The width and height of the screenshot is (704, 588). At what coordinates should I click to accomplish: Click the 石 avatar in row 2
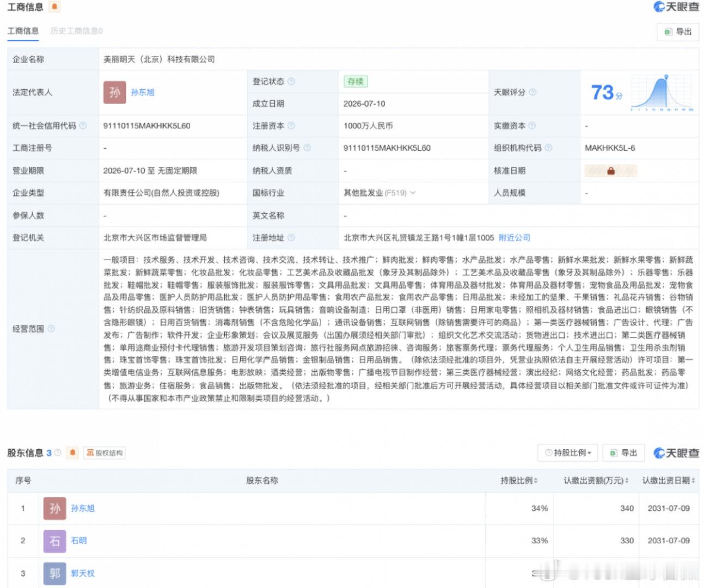point(54,541)
